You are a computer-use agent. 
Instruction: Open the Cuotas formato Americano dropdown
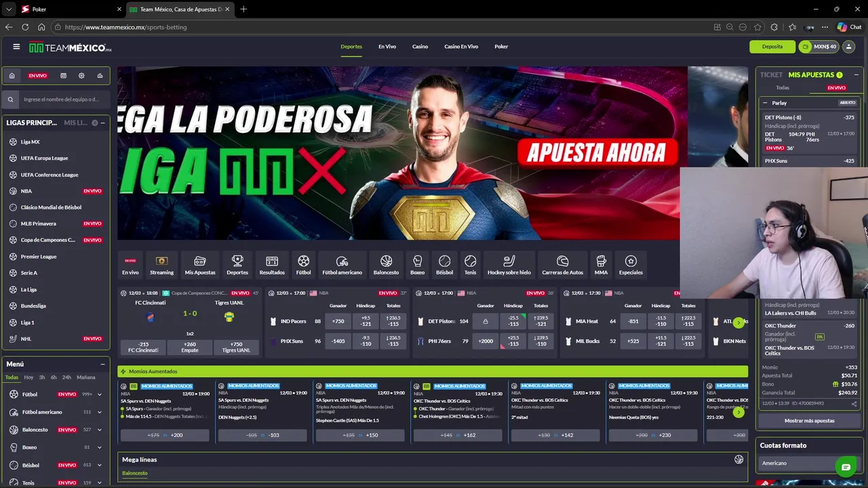click(810, 463)
